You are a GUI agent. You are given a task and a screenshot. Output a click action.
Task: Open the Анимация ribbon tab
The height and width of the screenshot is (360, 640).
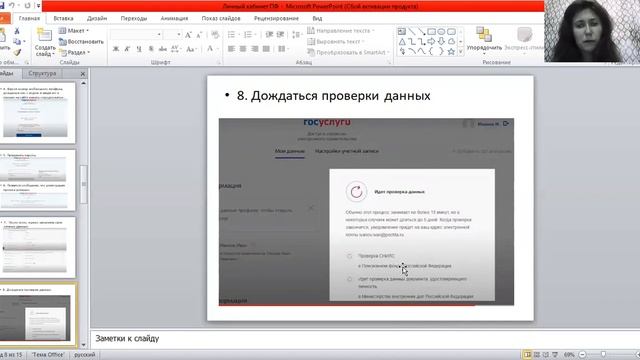pos(174,18)
